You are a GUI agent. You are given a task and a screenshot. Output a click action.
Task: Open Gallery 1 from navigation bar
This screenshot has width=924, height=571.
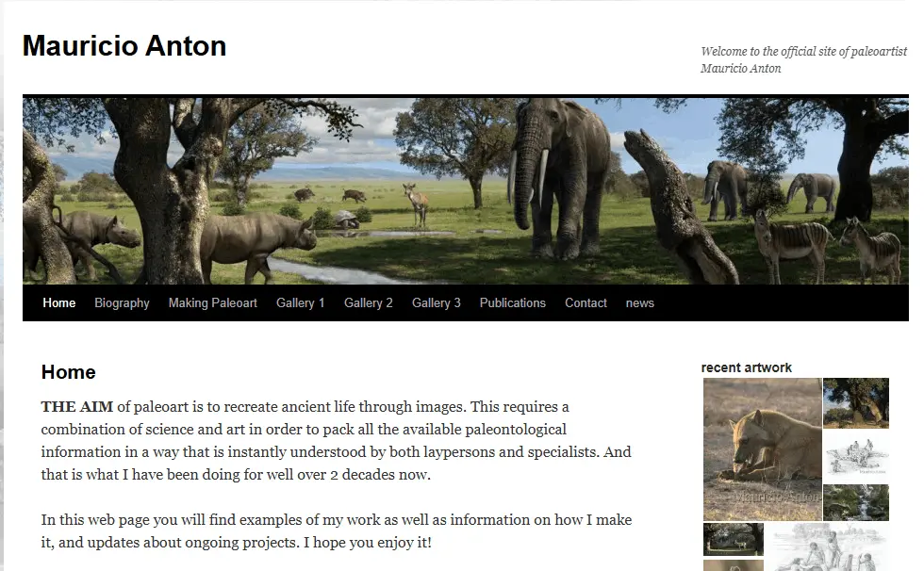pyautogui.click(x=300, y=302)
